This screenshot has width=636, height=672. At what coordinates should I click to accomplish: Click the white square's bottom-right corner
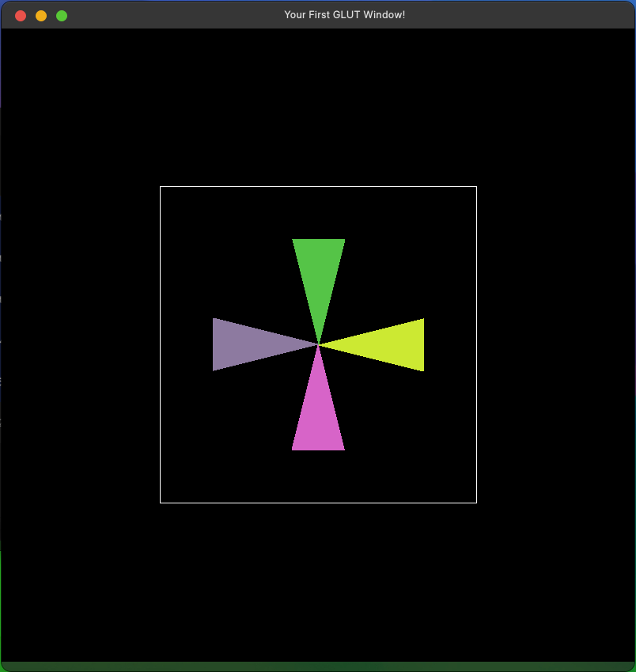476,502
